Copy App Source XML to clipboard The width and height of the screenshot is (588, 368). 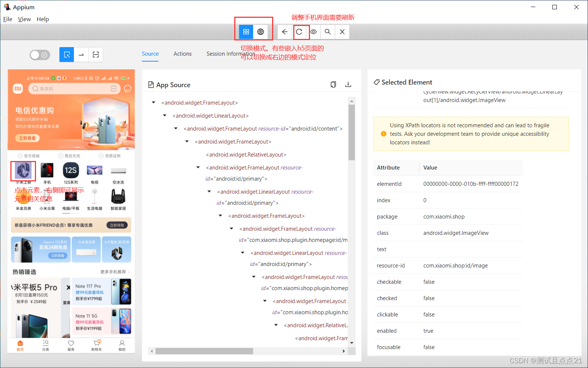coord(333,85)
